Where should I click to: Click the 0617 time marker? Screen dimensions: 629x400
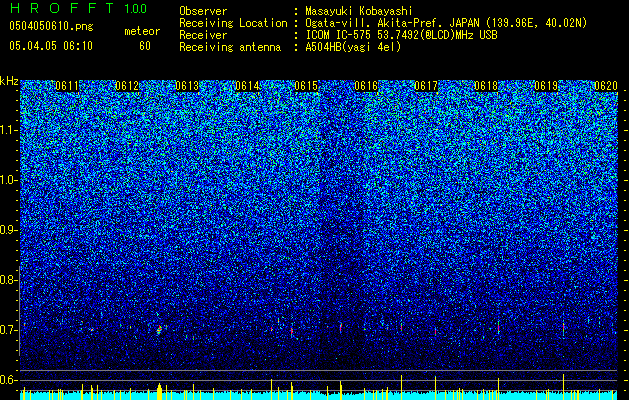point(426,86)
